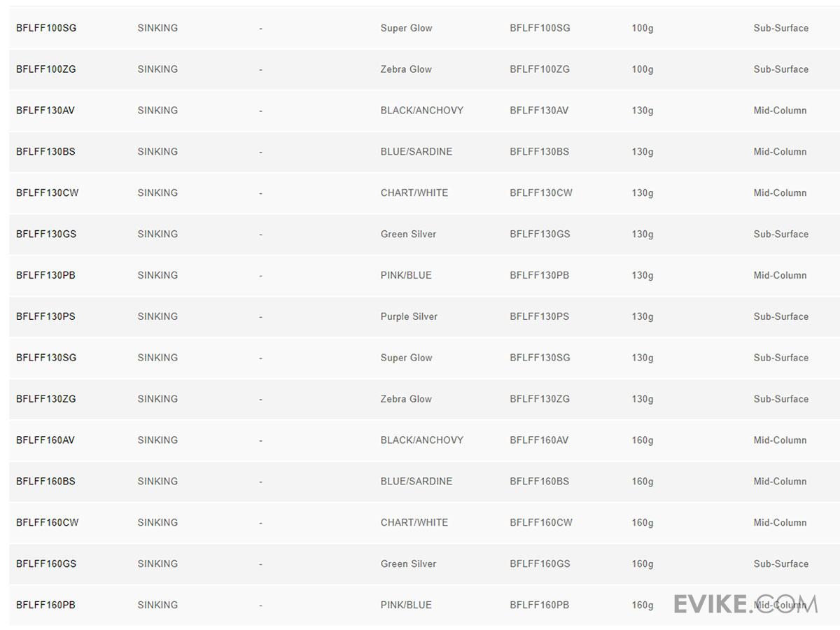
Task: Click the leftmost BFLFF160PB model code
Action: [45, 605]
